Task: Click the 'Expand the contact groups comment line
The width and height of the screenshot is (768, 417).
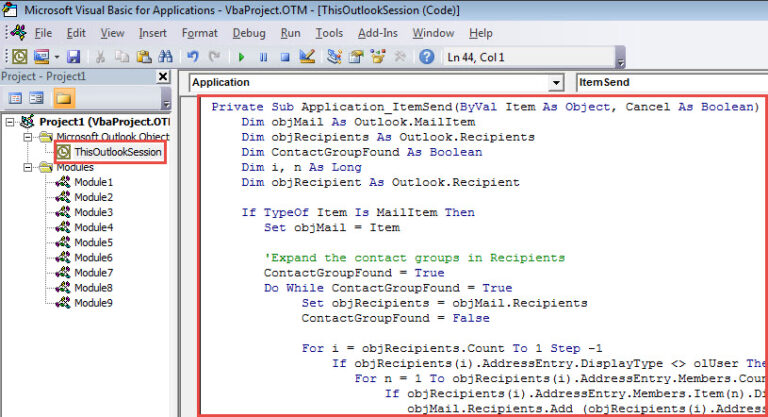Action: coord(414,258)
